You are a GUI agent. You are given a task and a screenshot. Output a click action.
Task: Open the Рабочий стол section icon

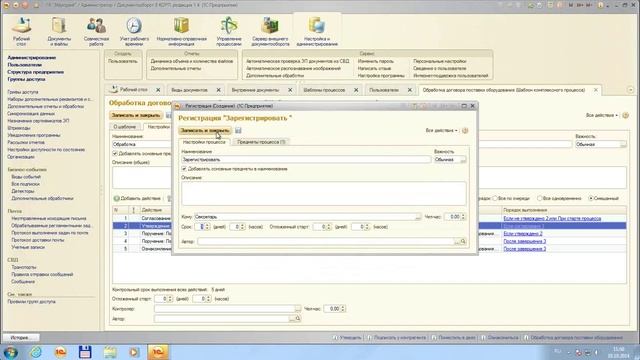click(x=21, y=31)
